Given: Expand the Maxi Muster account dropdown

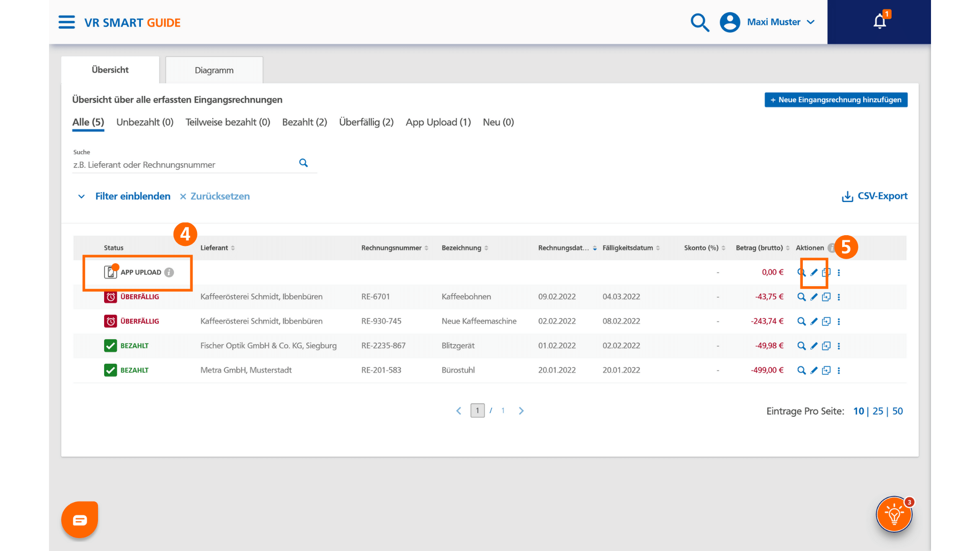Looking at the screenshot, I should [x=811, y=22].
